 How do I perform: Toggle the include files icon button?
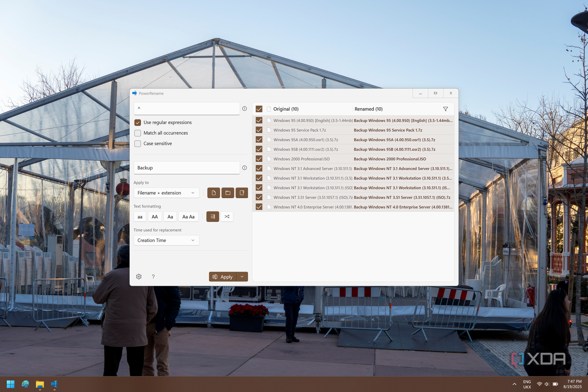pos(213,193)
